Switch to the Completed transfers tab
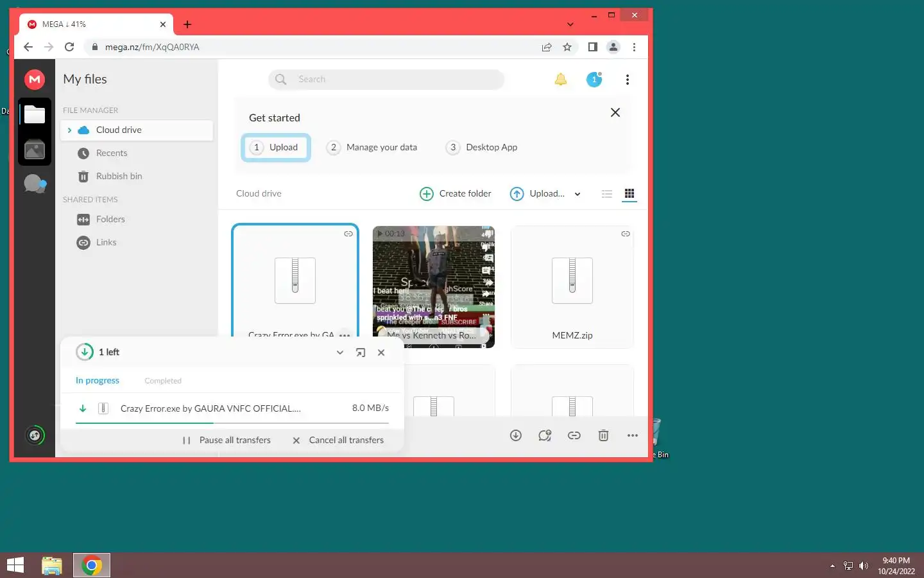The height and width of the screenshot is (578, 924). coord(163,381)
